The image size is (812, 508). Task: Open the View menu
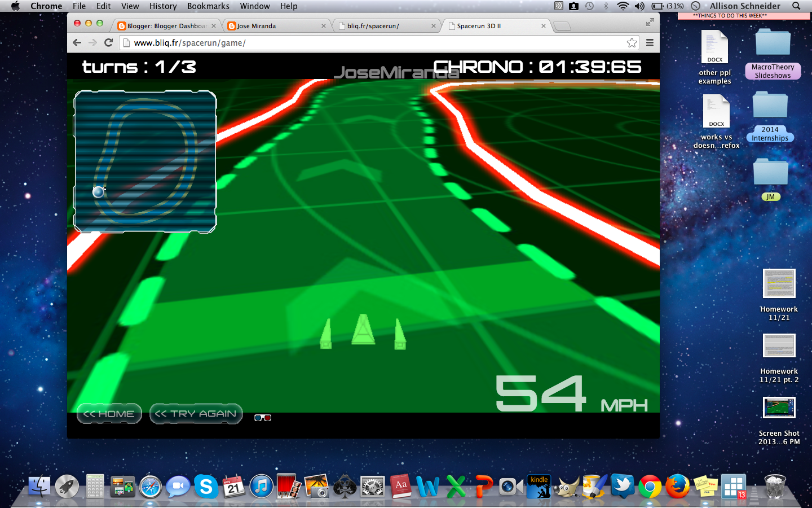130,6
